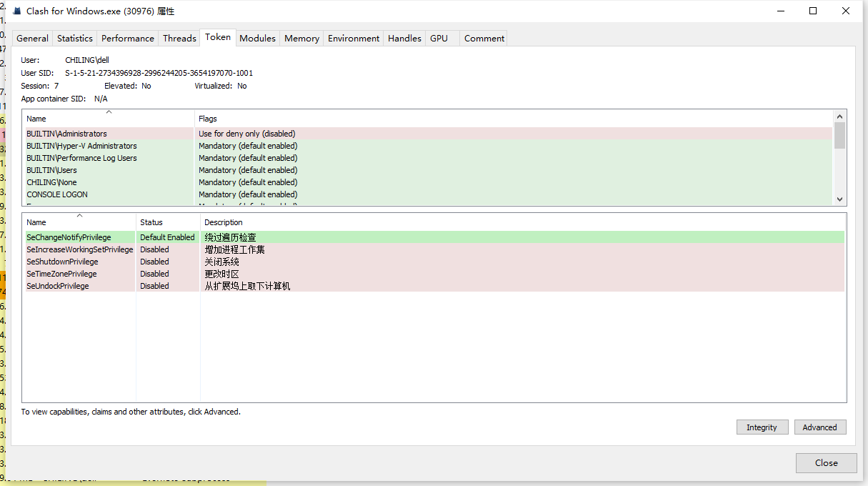Open the Performance tab
The image size is (868, 486).
pyautogui.click(x=128, y=39)
